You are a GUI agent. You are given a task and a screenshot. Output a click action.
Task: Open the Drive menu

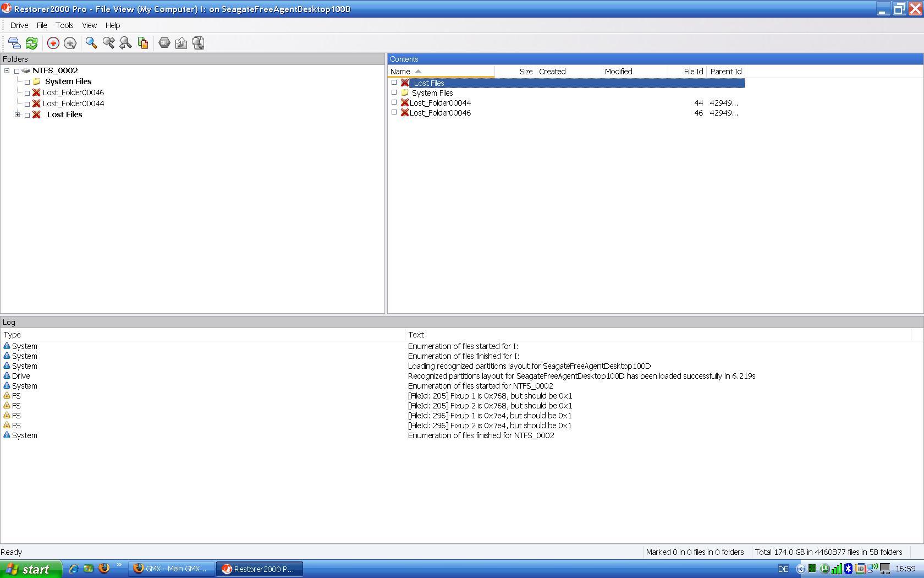pos(19,25)
